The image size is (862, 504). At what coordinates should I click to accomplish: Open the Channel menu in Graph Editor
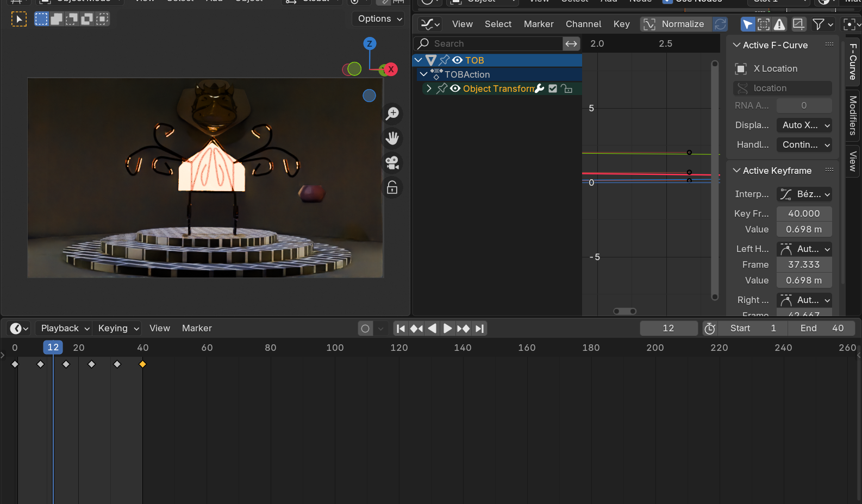point(583,24)
